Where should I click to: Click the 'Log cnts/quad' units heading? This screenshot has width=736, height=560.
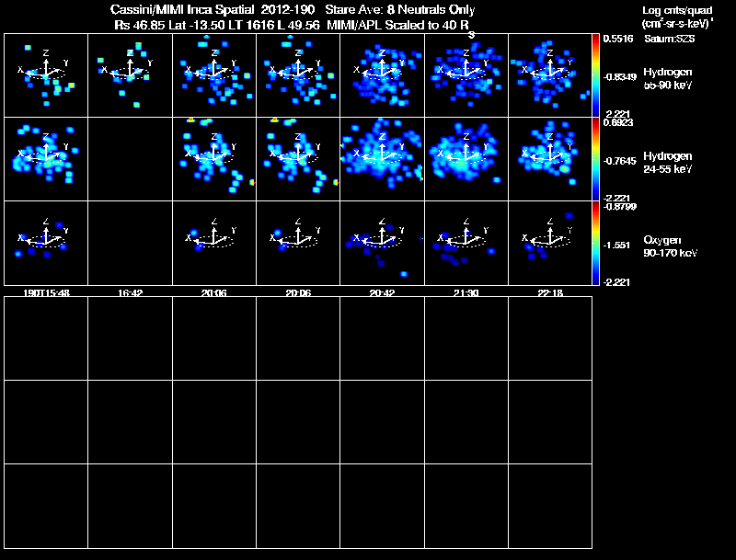(677, 10)
